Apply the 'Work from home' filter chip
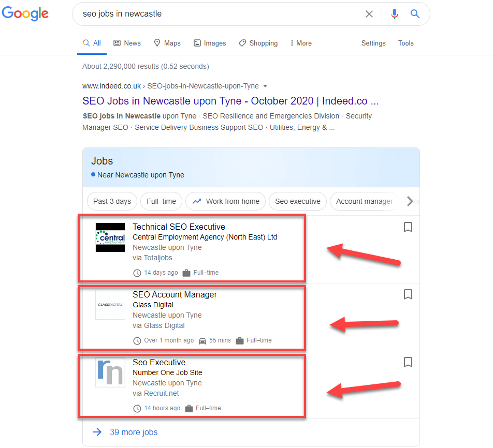This screenshot has width=493, height=448. pos(225,201)
